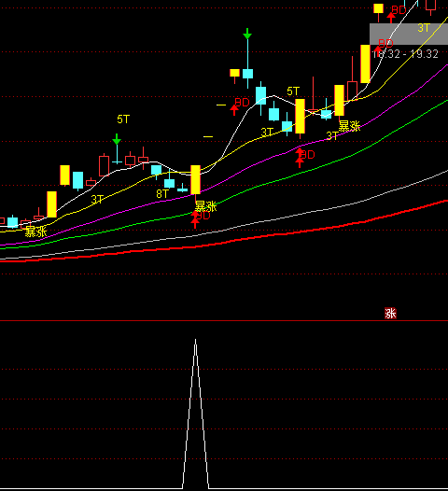448x491 pixels.
Task: Click the red 张 badge icon
Action: click(390, 313)
